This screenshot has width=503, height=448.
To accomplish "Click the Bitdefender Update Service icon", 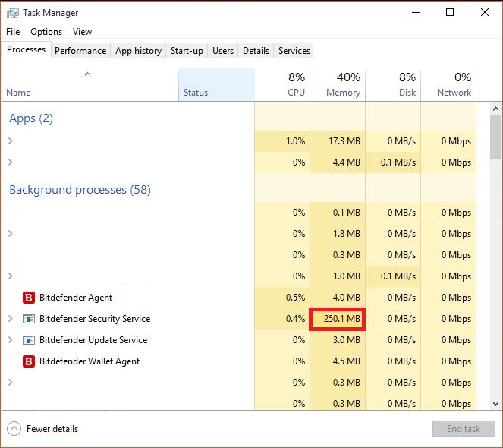I will coord(30,340).
